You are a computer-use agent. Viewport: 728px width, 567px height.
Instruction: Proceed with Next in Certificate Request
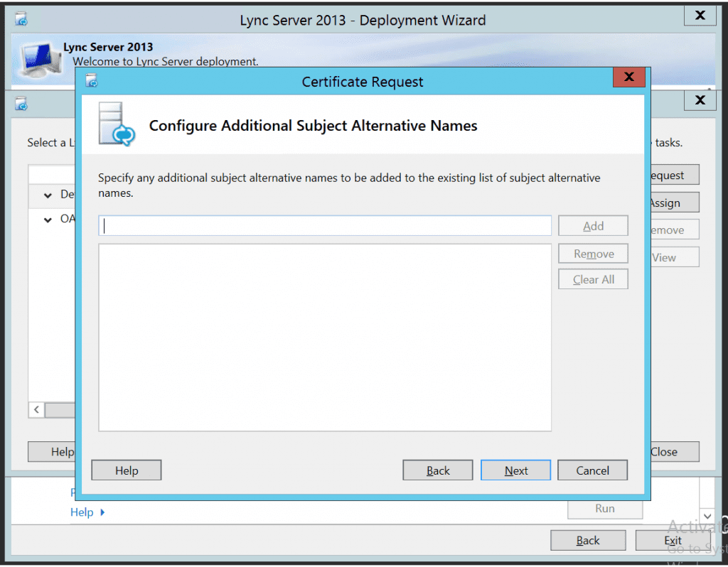[515, 470]
